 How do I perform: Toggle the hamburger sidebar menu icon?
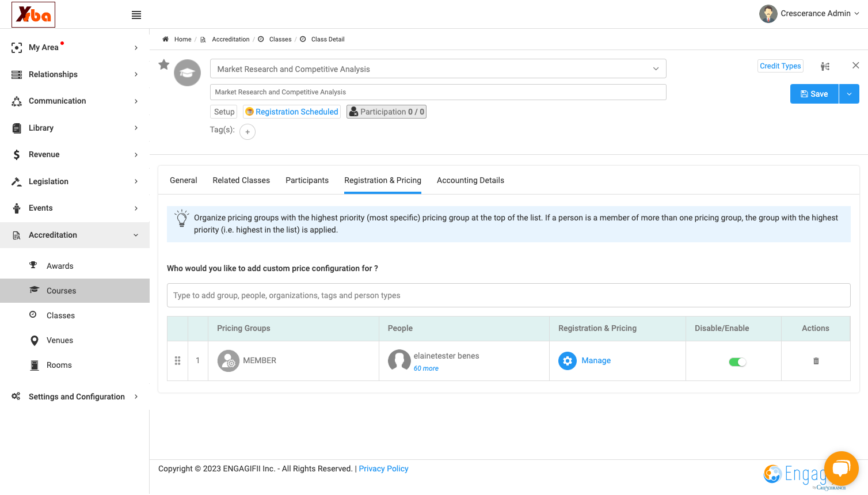(x=136, y=15)
